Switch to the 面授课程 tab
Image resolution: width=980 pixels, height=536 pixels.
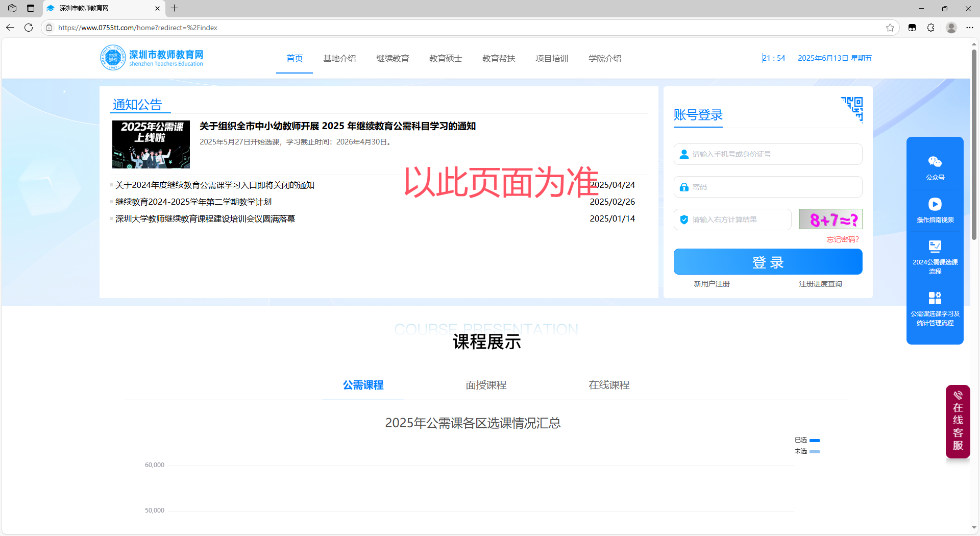(486, 385)
